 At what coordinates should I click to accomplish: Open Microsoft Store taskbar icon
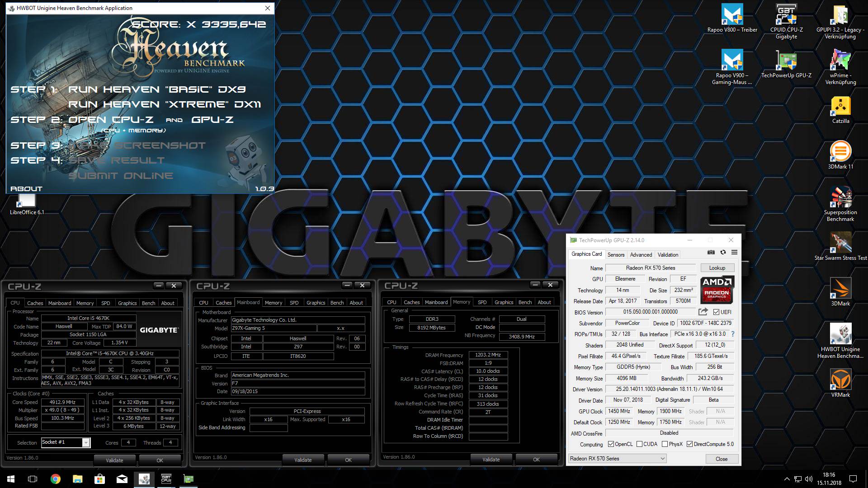pyautogui.click(x=99, y=479)
